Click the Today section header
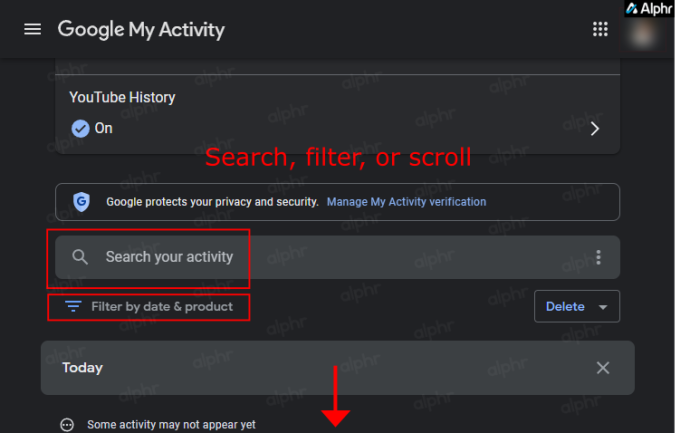This screenshot has width=690, height=433. coord(338,368)
